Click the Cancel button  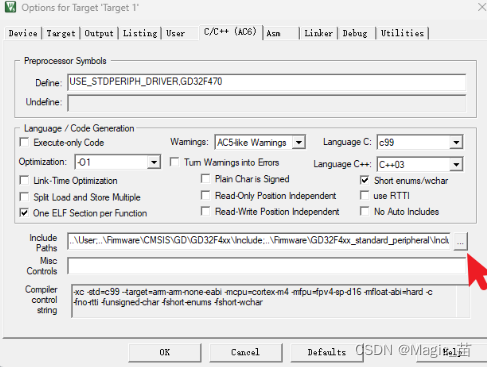click(245, 353)
